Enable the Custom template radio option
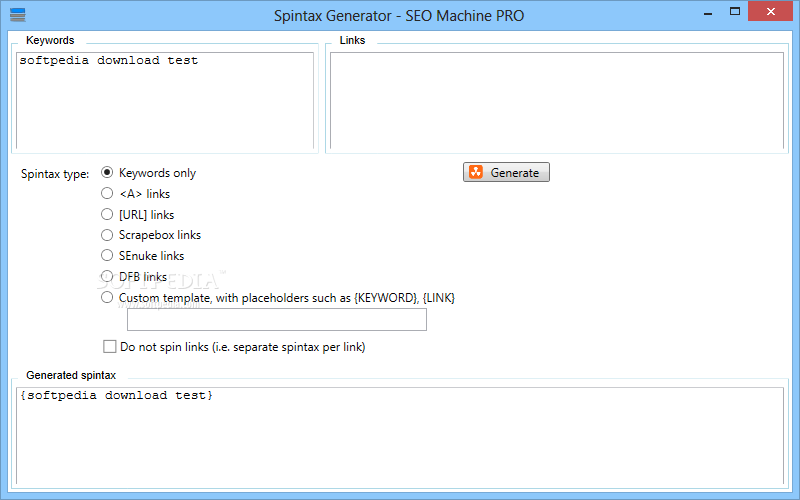Viewport: 800px width, 500px height. pos(107,297)
